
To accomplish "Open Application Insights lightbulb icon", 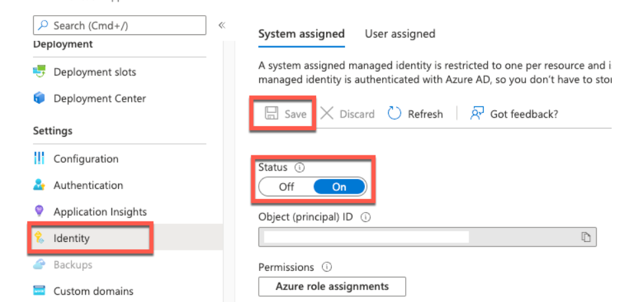I will pyautogui.click(x=39, y=211).
